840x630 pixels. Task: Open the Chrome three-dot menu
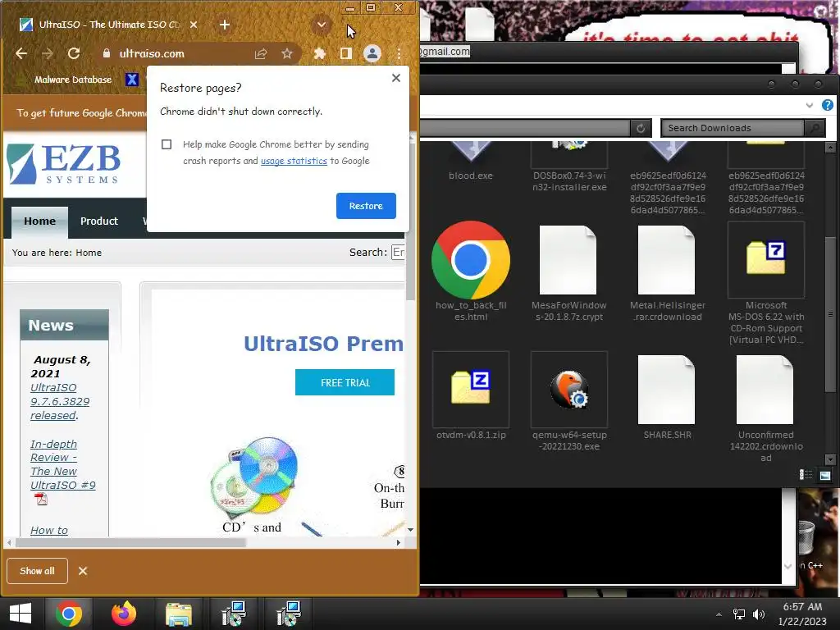[x=399, y=53]
